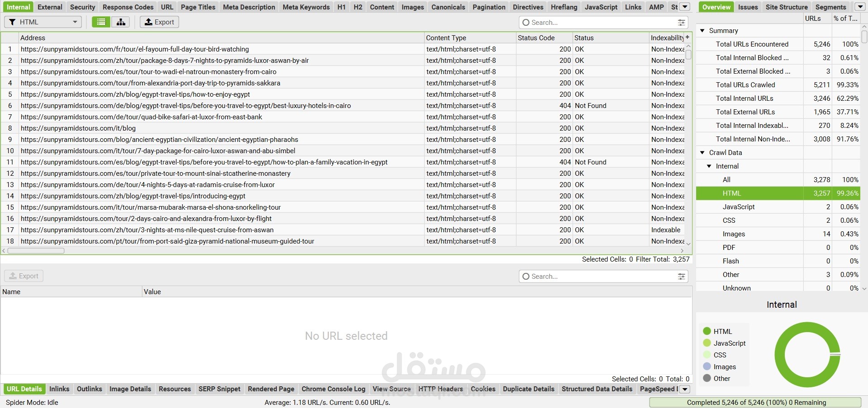Open the Structured Data Details tab

(x=597, y=389)
